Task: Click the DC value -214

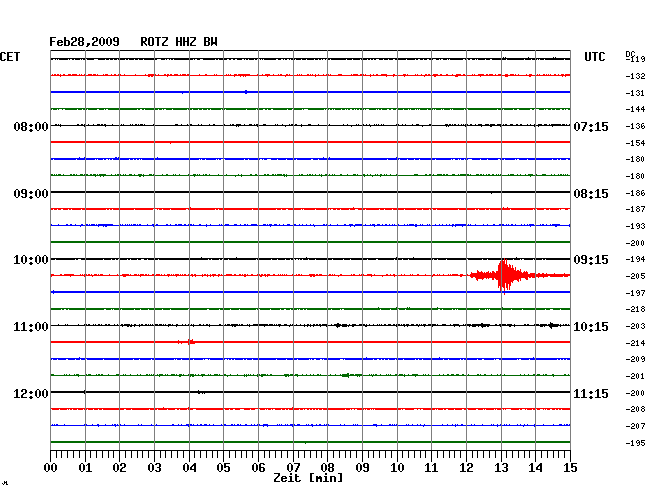Action: click(635, 343)
